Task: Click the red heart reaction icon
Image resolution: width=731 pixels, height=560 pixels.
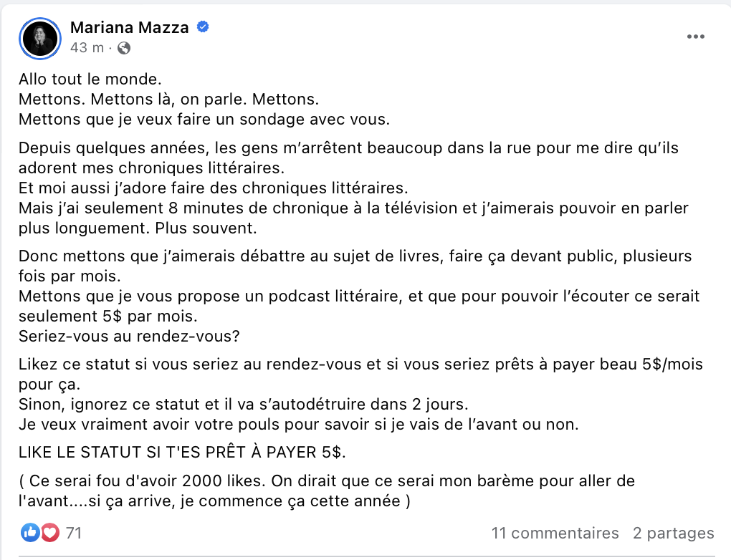Action: coord(50,533)
